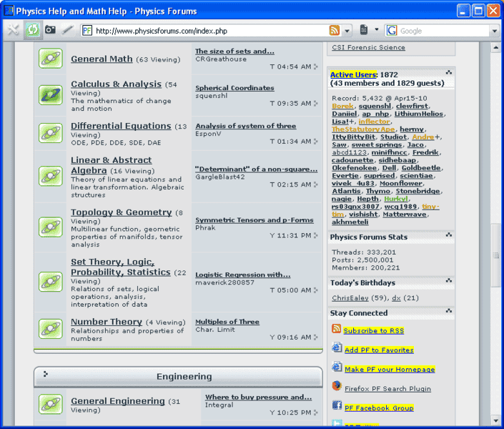
Task: Click the orange RSS feed icon in address bar
Action: (335, 31)
